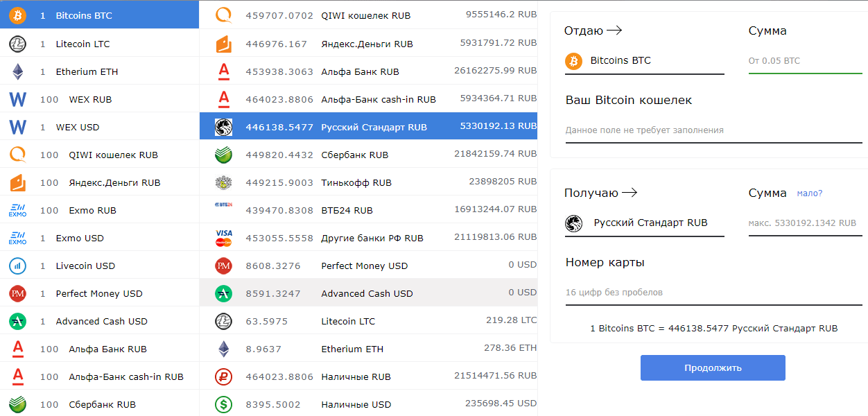Pick WEX USD in the give list
This screenshot has height=416, width=868.
click(99, 127)
